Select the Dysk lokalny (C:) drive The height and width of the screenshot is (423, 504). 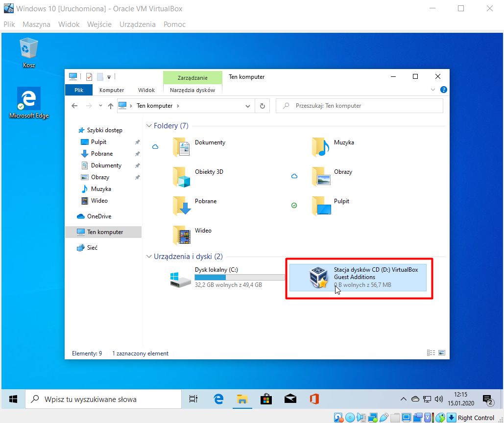(x=227, y=278)
